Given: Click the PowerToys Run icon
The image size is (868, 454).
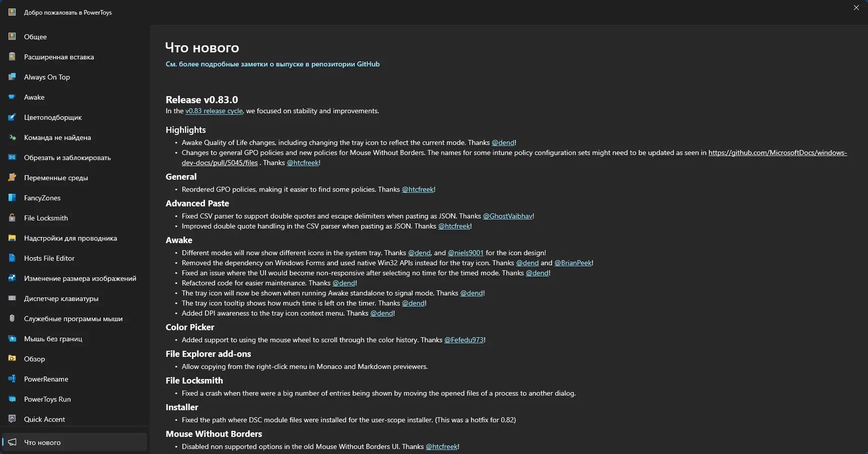Looking at the screenshot, I should 12,399.
